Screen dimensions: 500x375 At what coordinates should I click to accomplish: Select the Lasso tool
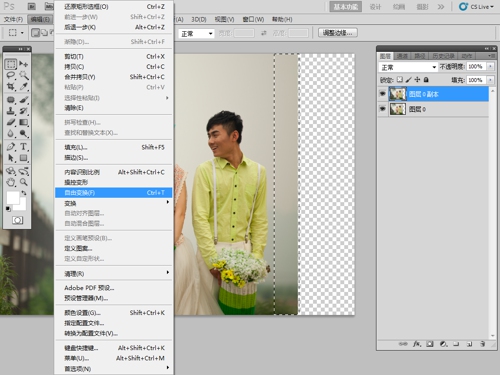(11, 75)
